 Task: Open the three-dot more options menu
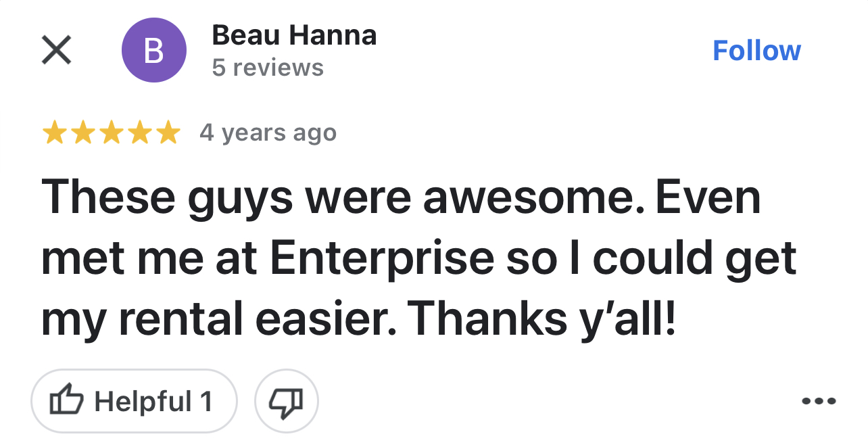pyautogui.click(x=819, y=401)
